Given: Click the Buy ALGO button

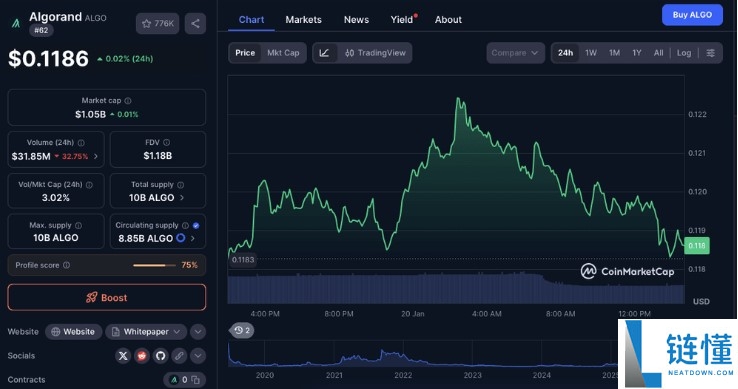Looking at the screenshot, I should pos(692,15).
